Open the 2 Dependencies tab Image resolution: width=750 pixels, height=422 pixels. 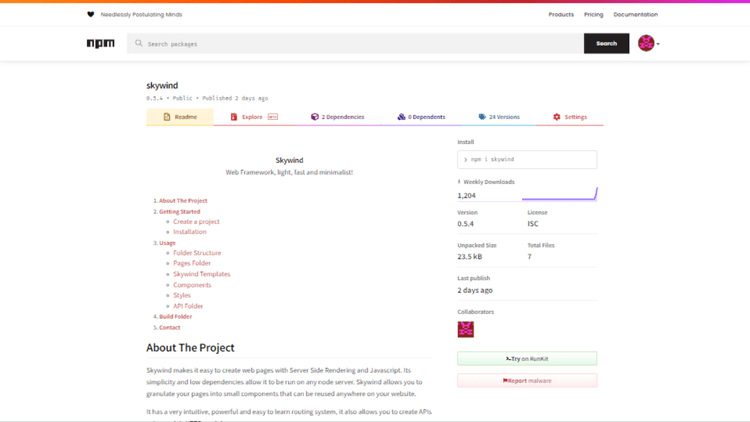point(338,117)
